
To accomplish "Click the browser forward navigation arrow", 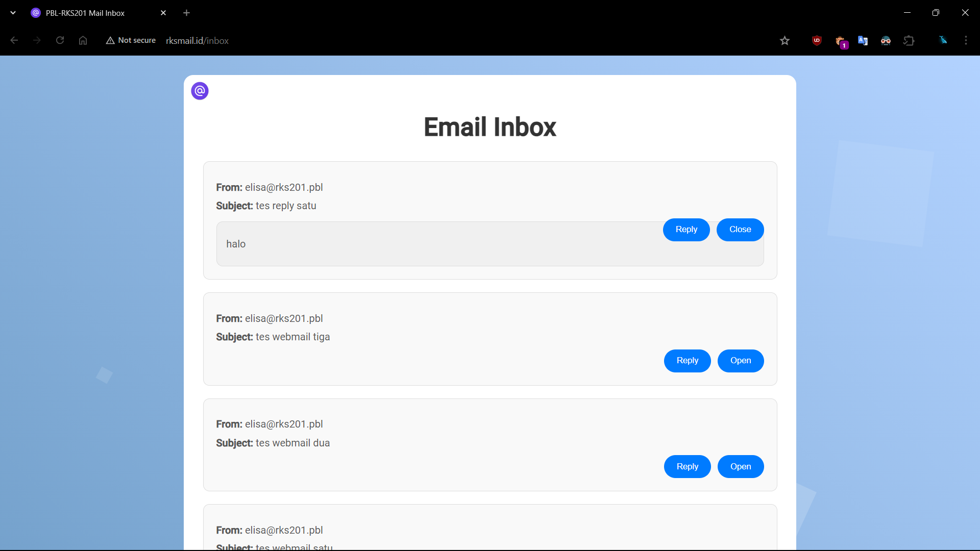I will [37, 40].
